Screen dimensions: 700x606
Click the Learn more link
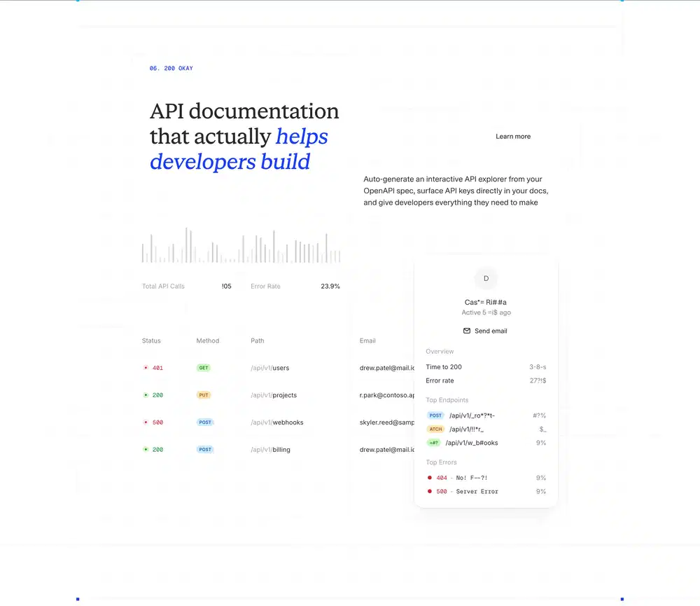pos(513,137)
